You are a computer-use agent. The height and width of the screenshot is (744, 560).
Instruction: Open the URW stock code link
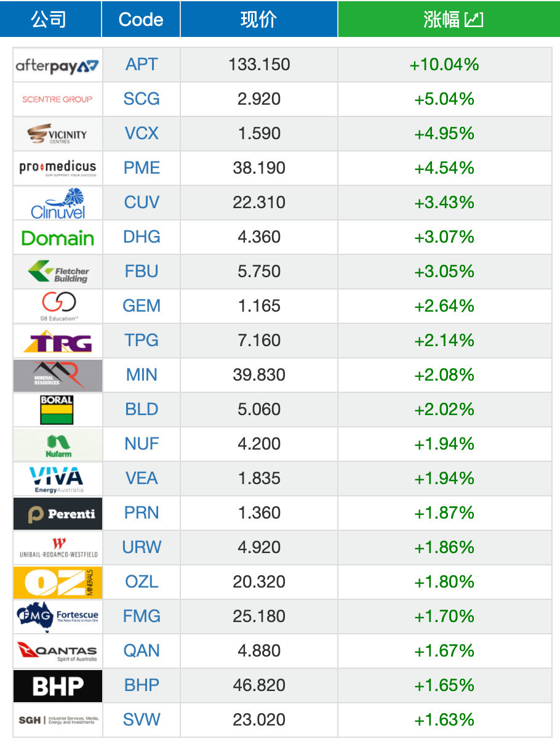(142, 548)
